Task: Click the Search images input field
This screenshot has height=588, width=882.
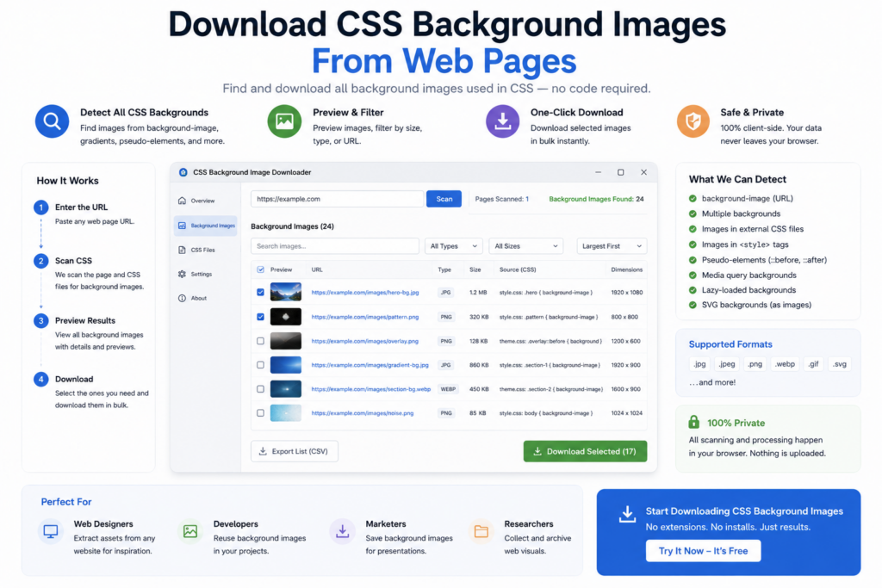Action: click(335, 246)
